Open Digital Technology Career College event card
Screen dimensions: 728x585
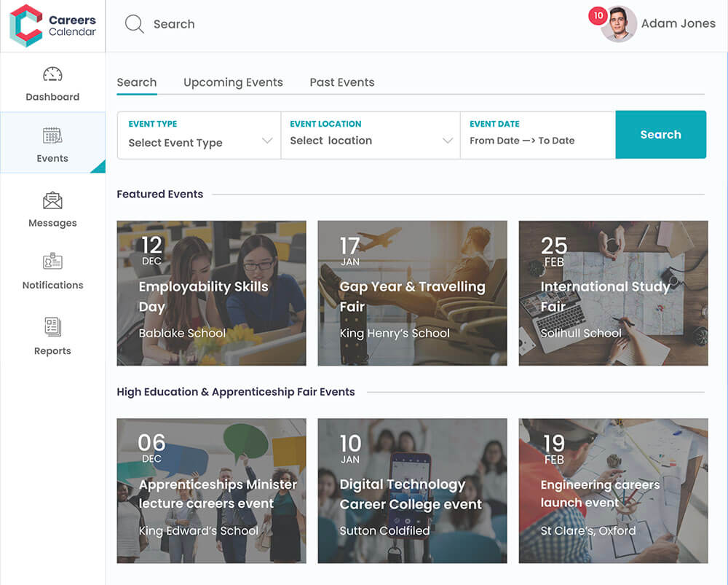point(412,491)
